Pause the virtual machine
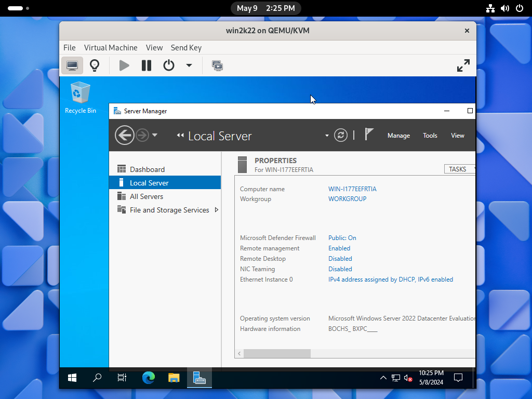 147,65
